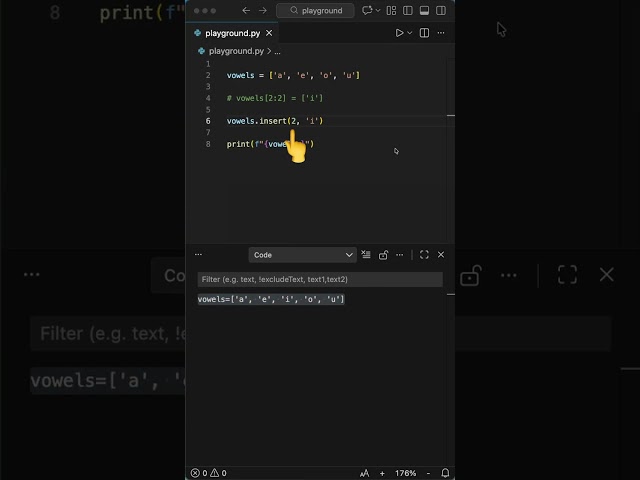
Task: Click playground.py in the breadcrumb
Action: pyautogui.click(x=236, y=51)
